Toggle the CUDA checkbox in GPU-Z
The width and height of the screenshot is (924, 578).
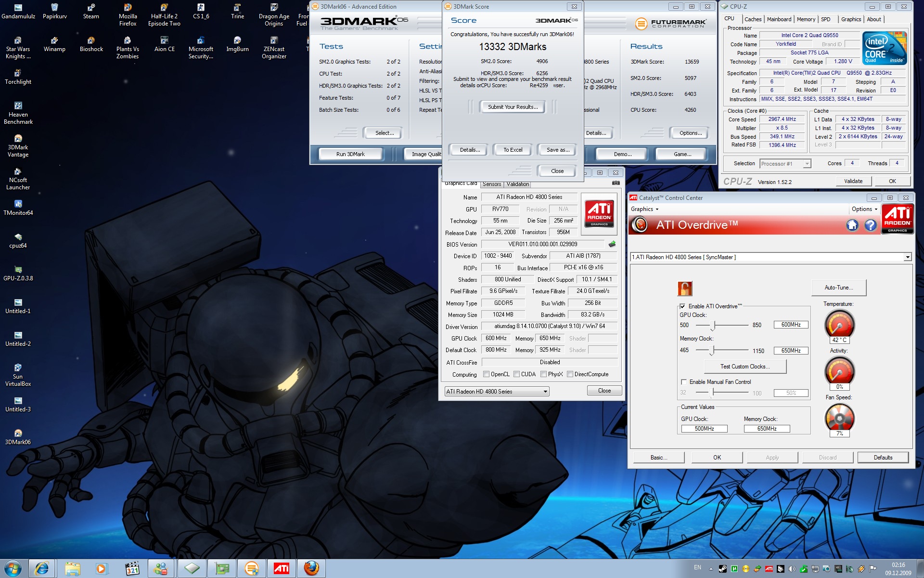516,374
